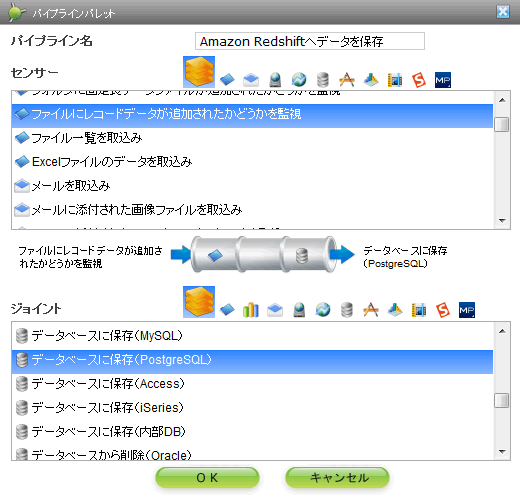Choose the film strip filter in ジョイント row
520x497 pixels.
(419, 310)
